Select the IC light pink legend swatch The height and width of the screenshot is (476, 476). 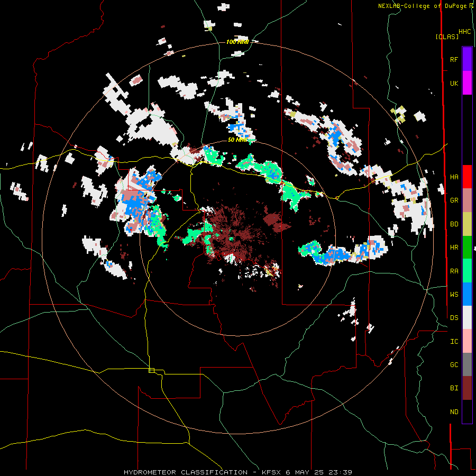[x=467, y=341]
